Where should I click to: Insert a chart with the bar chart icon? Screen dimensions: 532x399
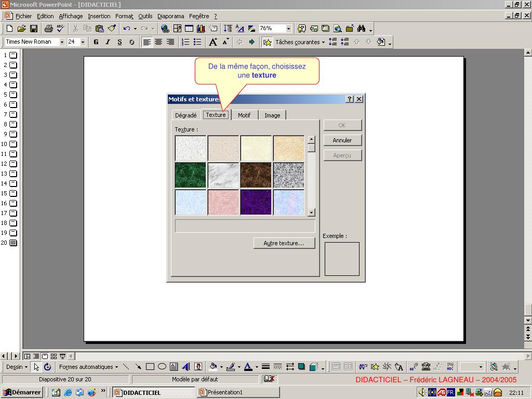(201, 29)
